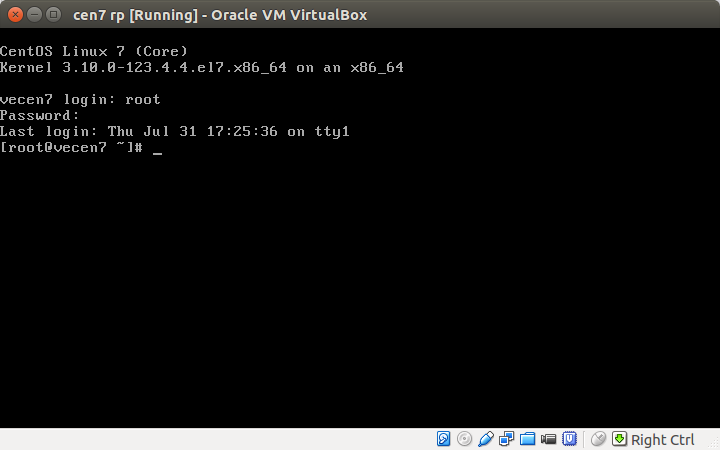
Task: Click the Kernel 3.10.0-123.4.4 version line
Action: 202,68
